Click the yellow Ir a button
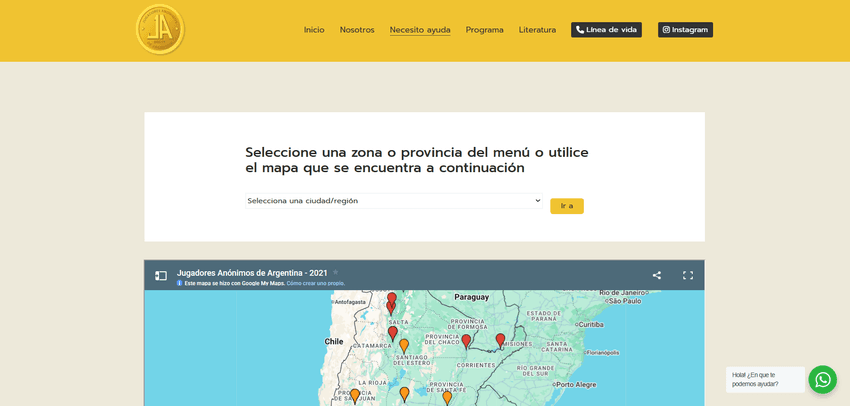 (566, 206)
